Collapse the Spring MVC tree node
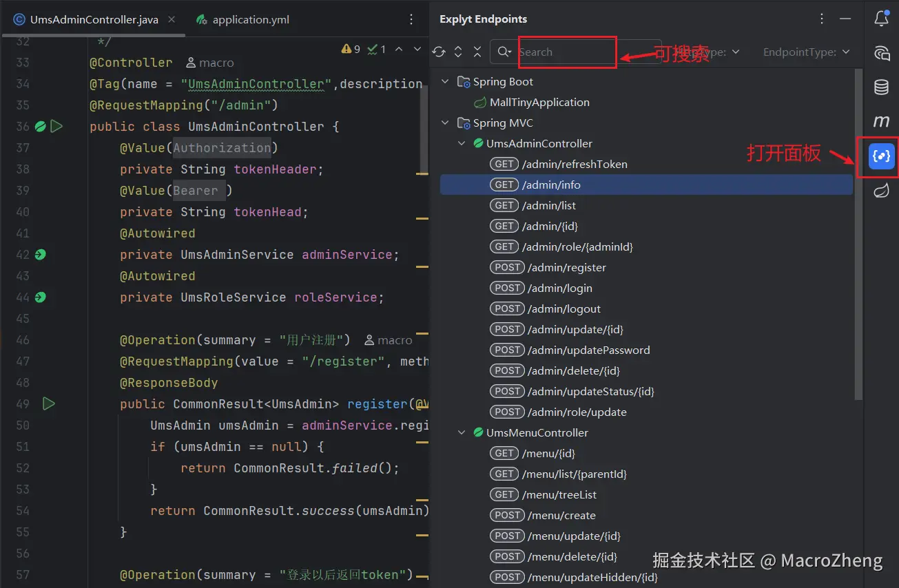This screenshot has height=588, width=899. (446, 123)
